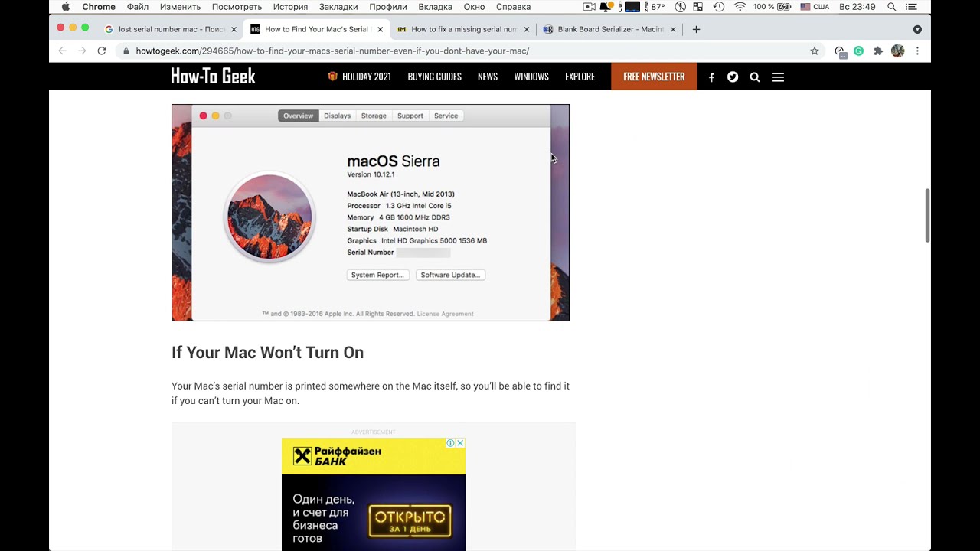Close the How to Find Your Mac's Serial tab
The height and width of the screenshot is (551, 980).
coord(380,29)
